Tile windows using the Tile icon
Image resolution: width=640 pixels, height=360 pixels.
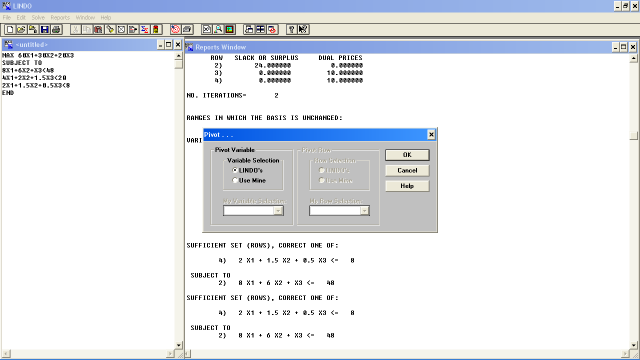(x=260, y=29)
